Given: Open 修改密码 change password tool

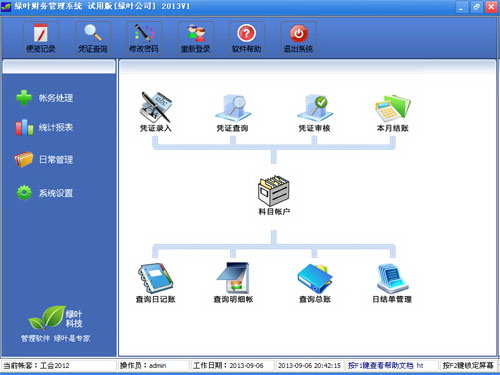Looking at the screenshot, I should point(144,38).
